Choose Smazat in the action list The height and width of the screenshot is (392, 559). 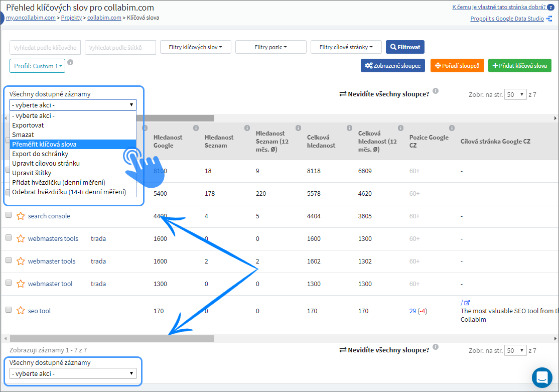coord(73,135)
